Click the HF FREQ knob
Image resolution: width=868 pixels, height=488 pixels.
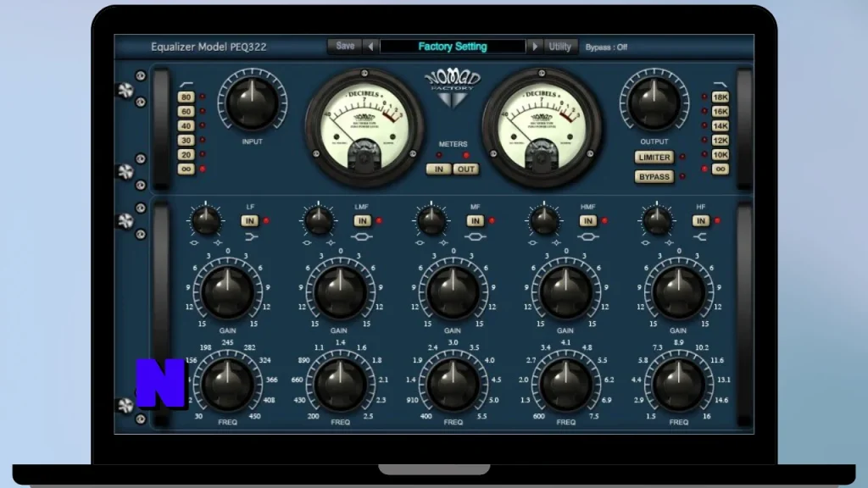point(679,384)
